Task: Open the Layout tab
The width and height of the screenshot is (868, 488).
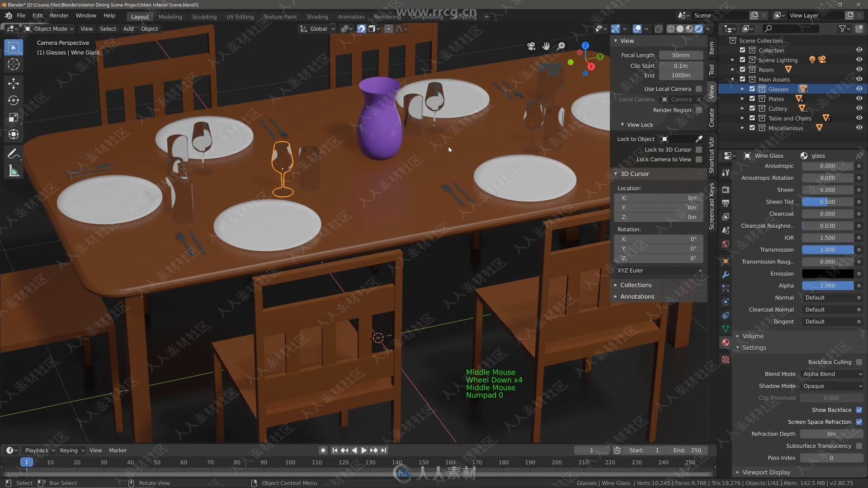Action: 139,16
